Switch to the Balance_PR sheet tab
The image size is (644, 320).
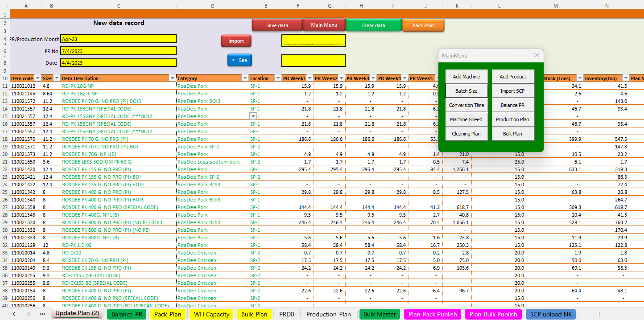coord(127,314)
